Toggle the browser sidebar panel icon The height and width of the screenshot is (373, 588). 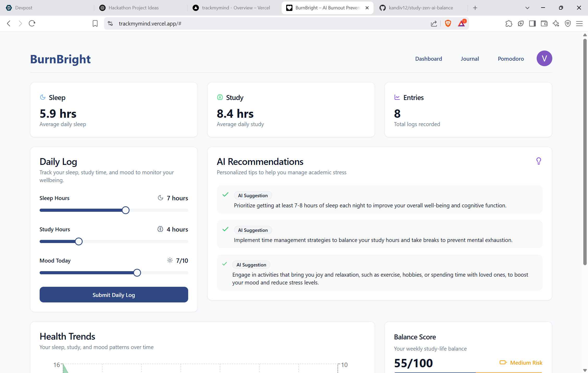tap(532, 23)
